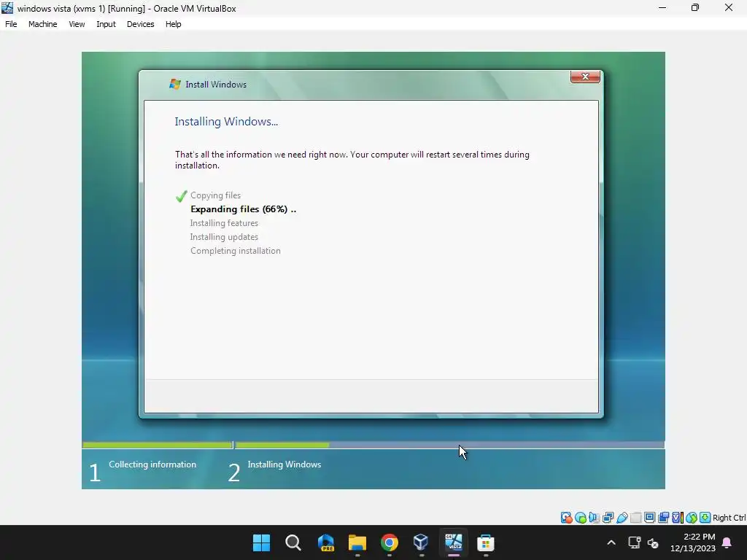Click the Right Ctrl host key label
747x560 pixels.
coord(729,518)
